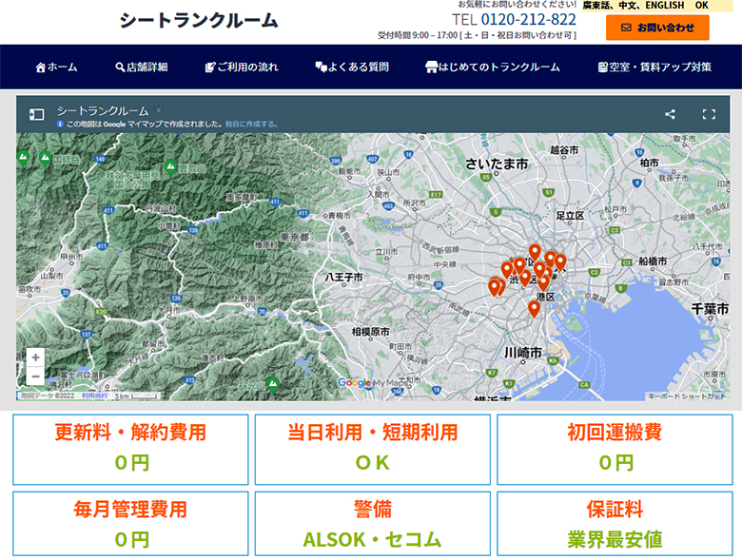This screenshot has height=560, width=742.
Task: Click the 船橋市 map label
Action: point(653,261)
